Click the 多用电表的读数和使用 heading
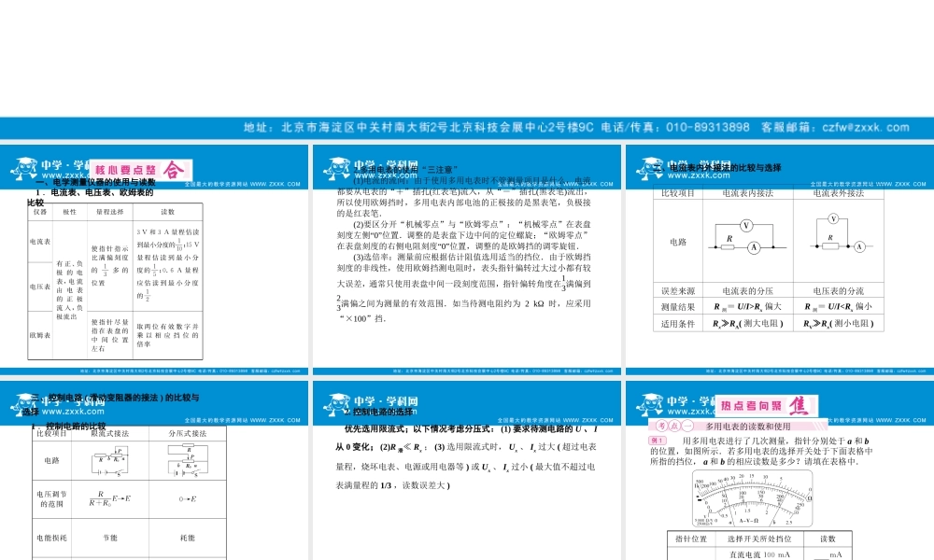This screenshot has height=560, width=934. coord(747,427)
